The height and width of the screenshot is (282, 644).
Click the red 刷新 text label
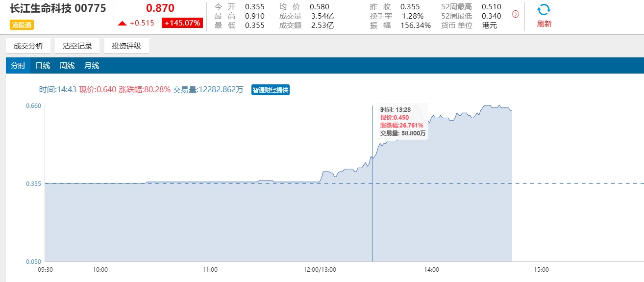pyautogui.click(x=544, y=24)
